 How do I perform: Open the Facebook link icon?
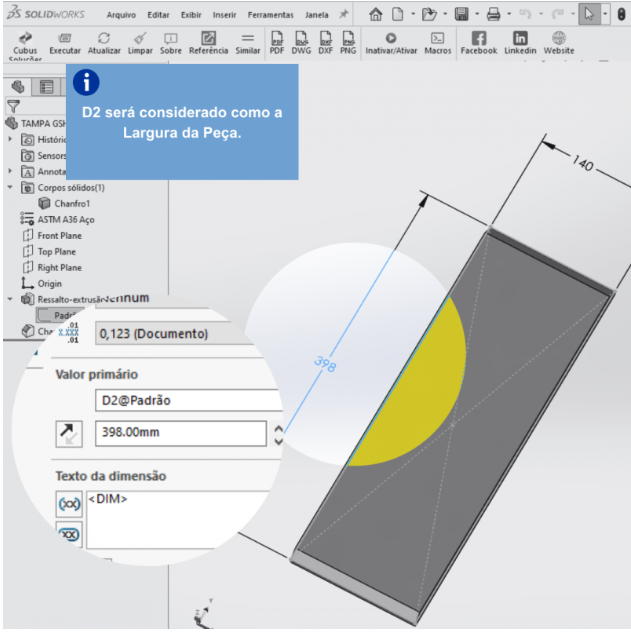478,38
